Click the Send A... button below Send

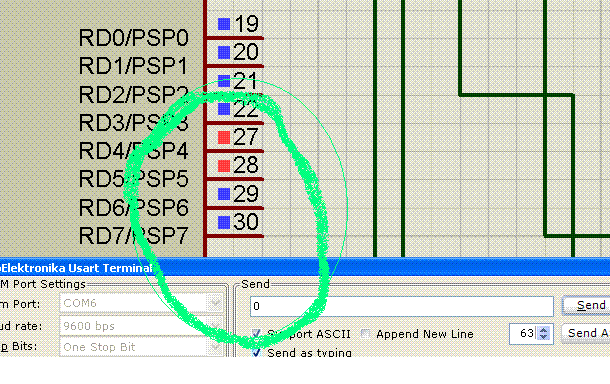pos(587,333)
